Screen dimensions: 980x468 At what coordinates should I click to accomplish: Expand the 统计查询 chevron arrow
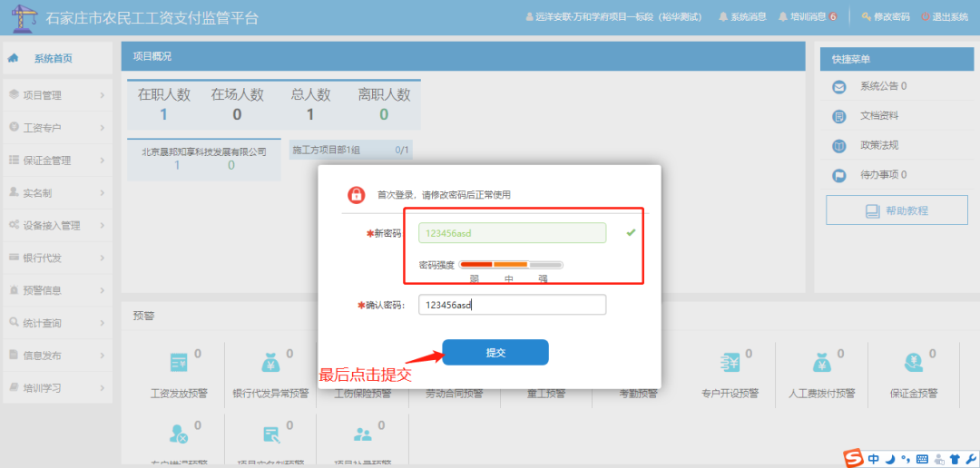point(102,323)
